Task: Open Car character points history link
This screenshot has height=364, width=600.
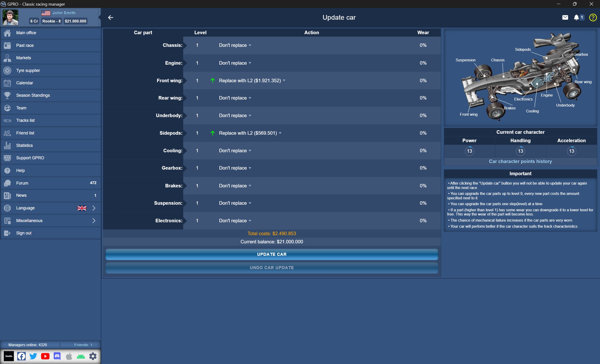Action: click(x=520, y=161)
